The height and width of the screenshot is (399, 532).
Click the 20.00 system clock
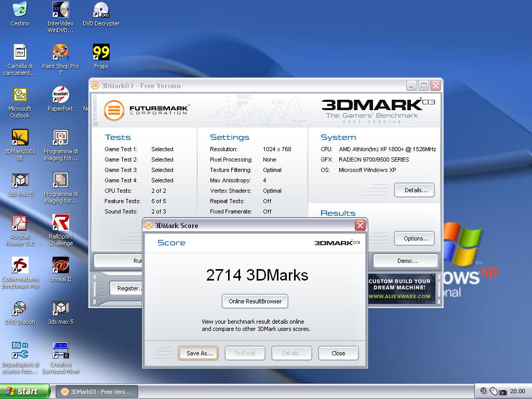coord(517,391)
